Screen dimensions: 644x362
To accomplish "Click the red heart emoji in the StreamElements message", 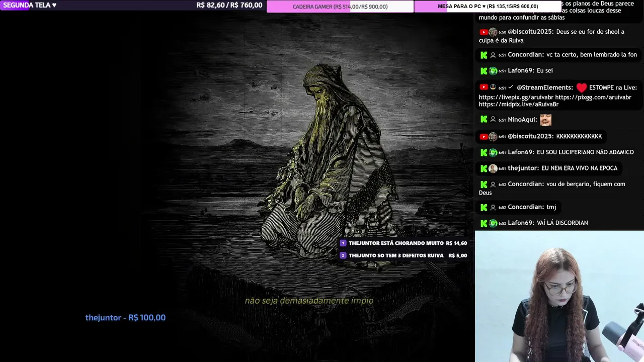I will pos(582,87).
